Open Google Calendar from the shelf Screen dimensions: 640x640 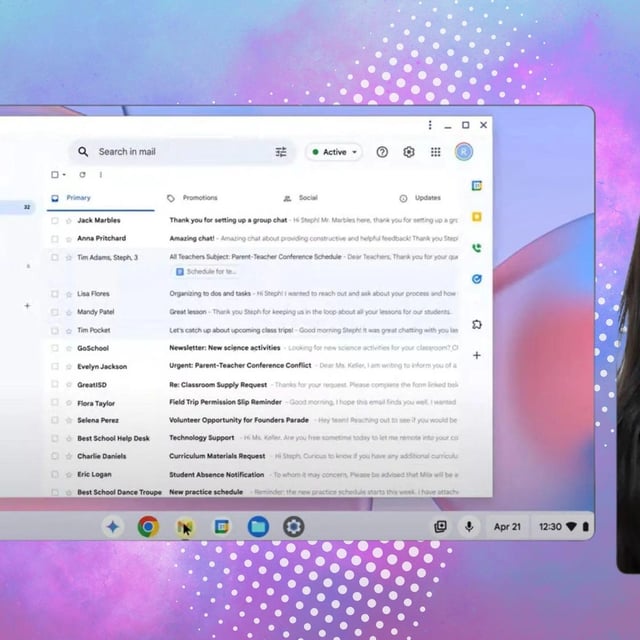pyautogui.click(x=222, y=527)
